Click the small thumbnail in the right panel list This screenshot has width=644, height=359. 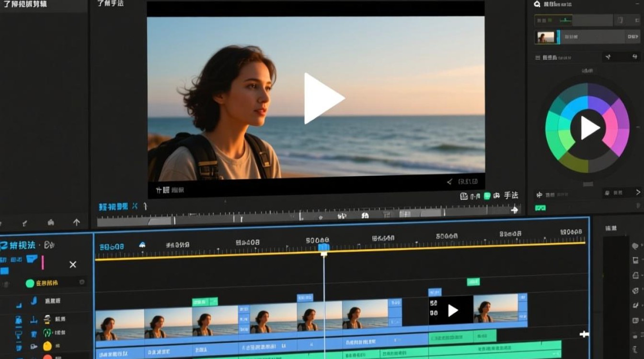click(x=545, y=37)
